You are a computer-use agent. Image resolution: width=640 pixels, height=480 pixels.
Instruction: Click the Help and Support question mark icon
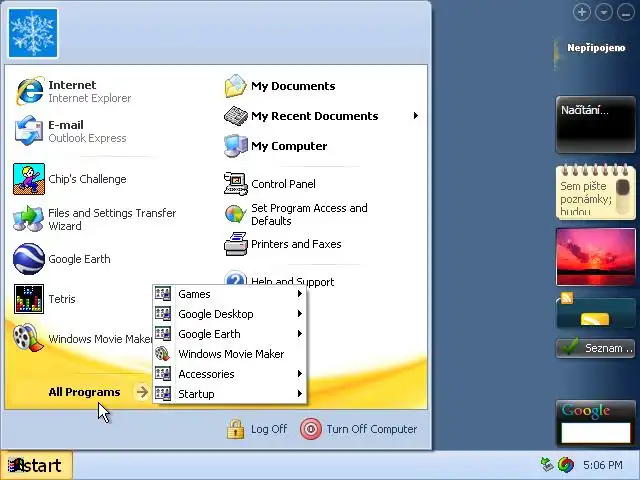[x=236, y=278]
